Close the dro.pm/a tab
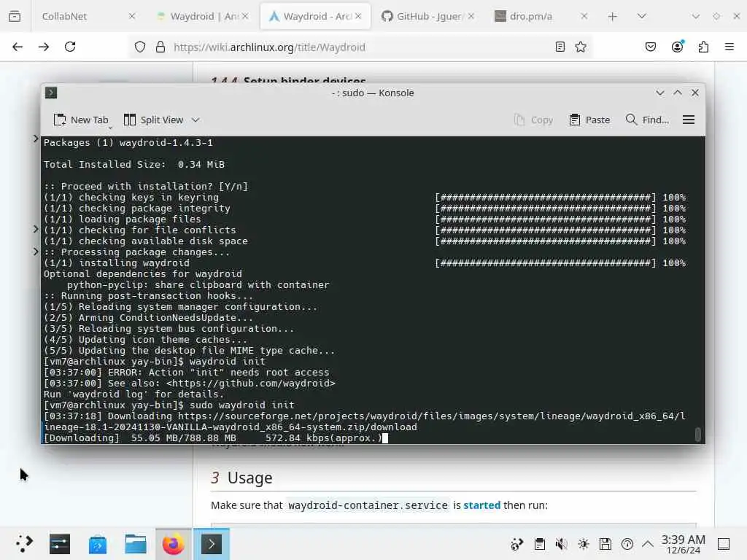The width and height of the screenshot is (747, 560). click(584, 16)
